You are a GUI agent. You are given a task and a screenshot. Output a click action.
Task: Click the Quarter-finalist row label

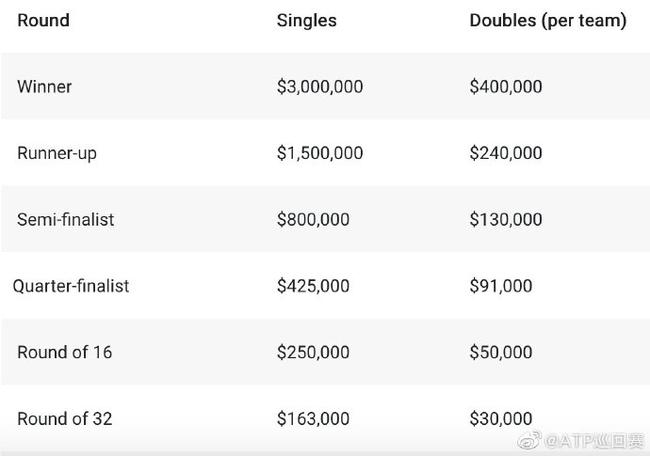coord(71,286)
